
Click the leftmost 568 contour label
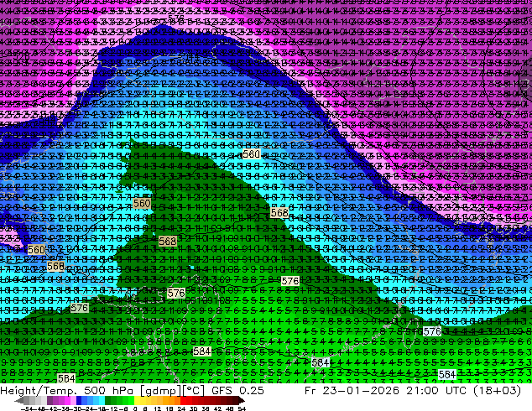(x=55, y=266)
